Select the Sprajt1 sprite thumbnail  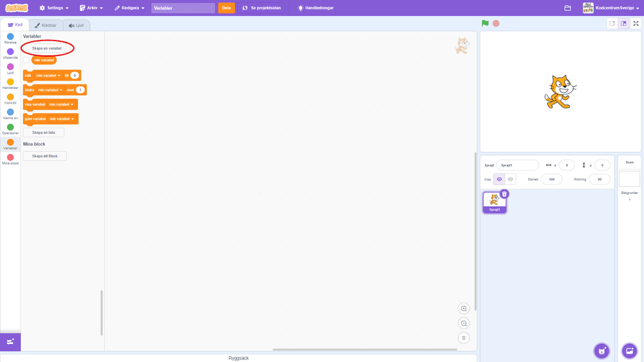click(495, 202)
